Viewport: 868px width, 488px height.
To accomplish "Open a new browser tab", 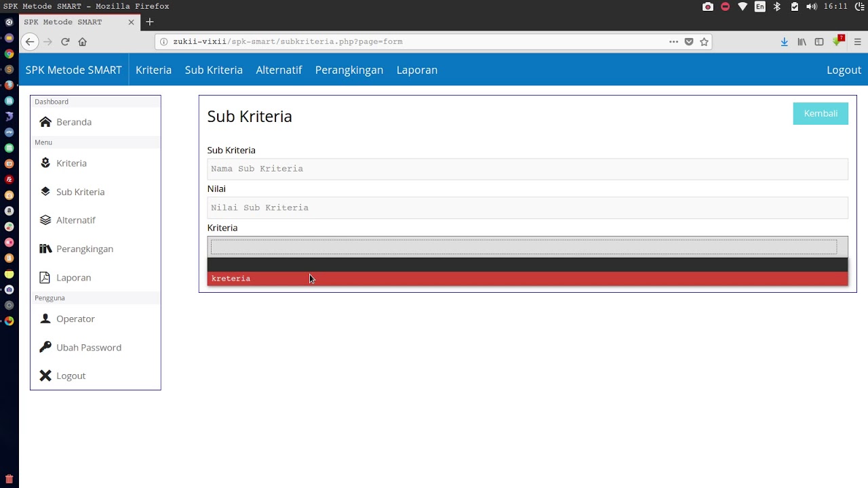I will pyautogui.click(x=150, y=22).
